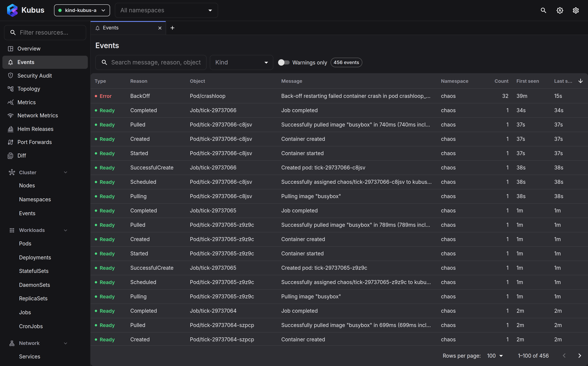
Task: Sort by Reason column header
Action: 139,81
